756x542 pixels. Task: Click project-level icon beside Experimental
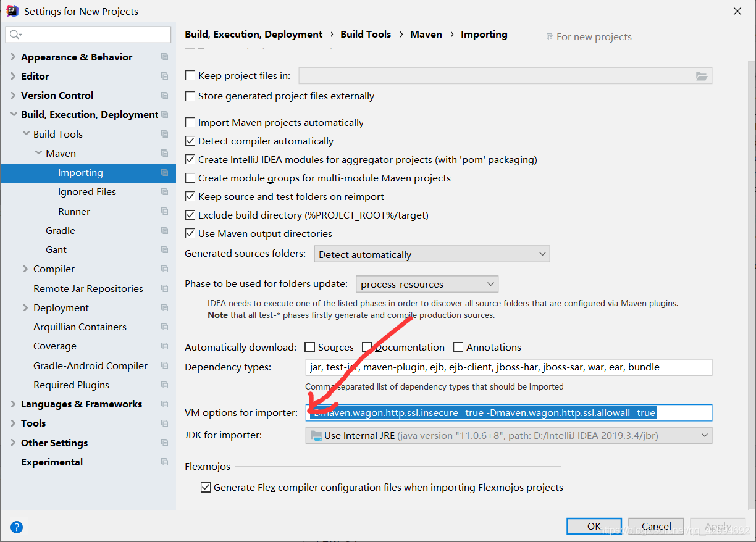tap(164, 462)
